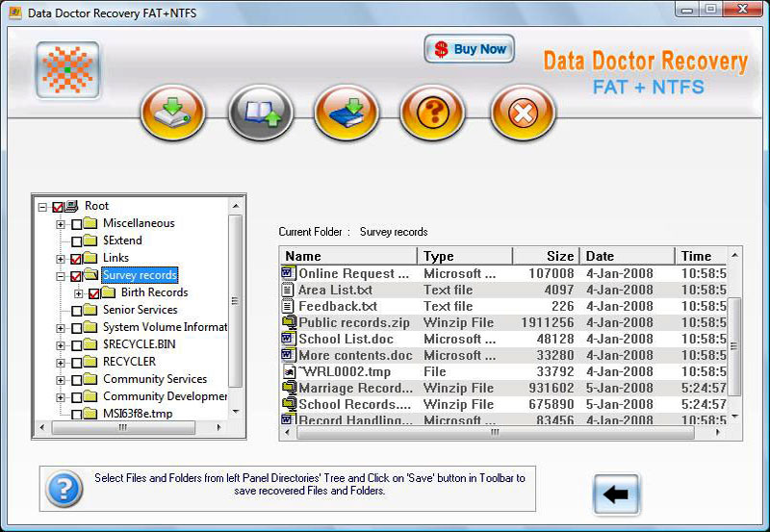
Task: Click the text file icon beside Area List.txt
Action: 288,290
